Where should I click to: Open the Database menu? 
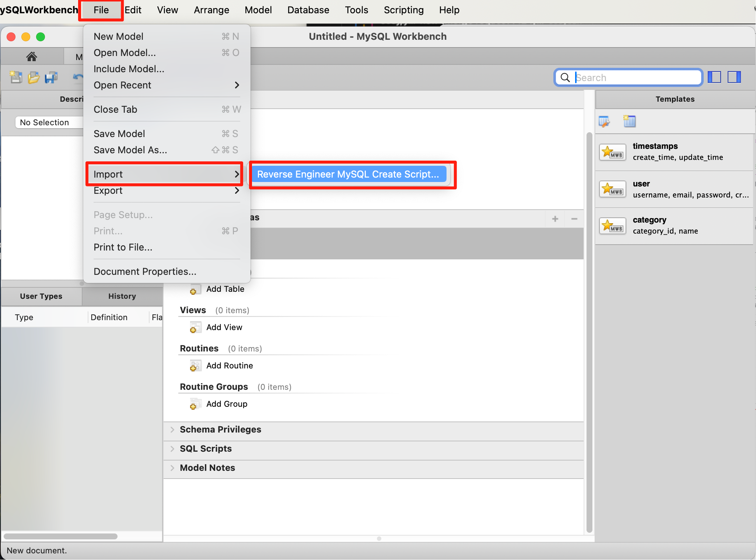tap(308, 10)
